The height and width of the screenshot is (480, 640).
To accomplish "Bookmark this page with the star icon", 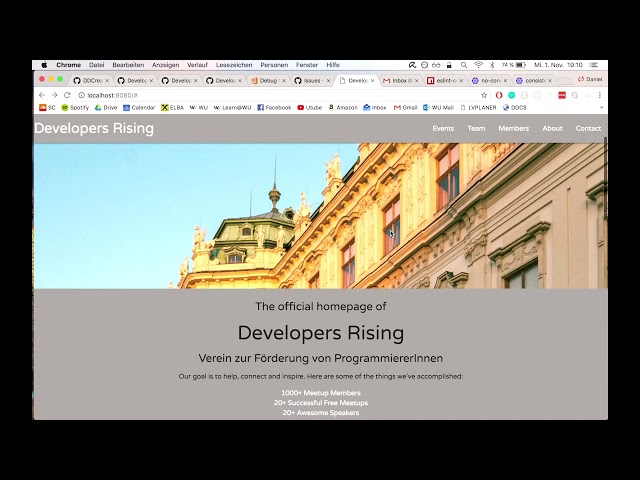I will (484, 95).
